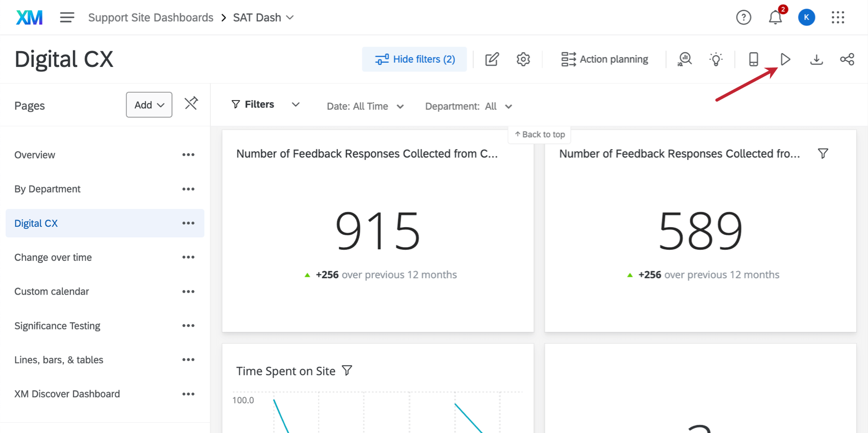Open the notifications bell

tap(775, 18)
